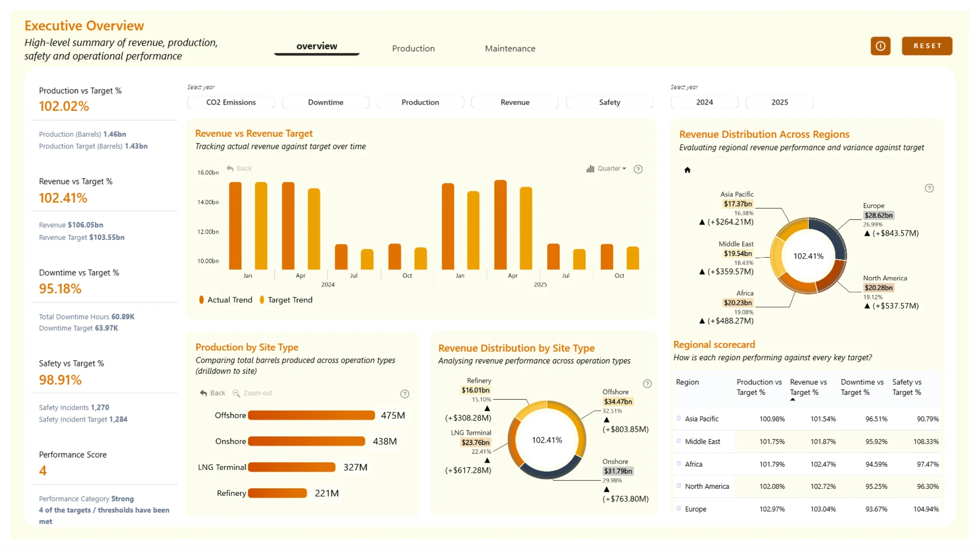Open help icon on Revenue vs Target chart
Viewport: 980px width, 551px height.
tap(638, 169)
